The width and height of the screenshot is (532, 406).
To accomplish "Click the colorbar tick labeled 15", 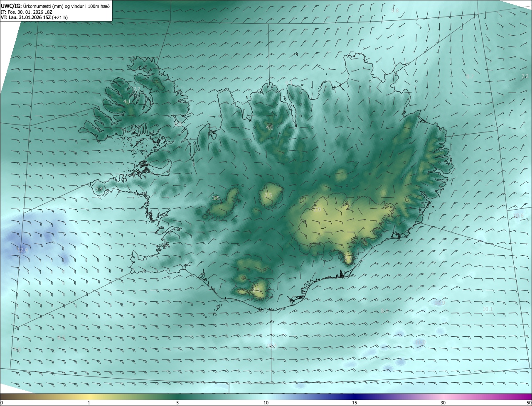I will pos(355,403).
